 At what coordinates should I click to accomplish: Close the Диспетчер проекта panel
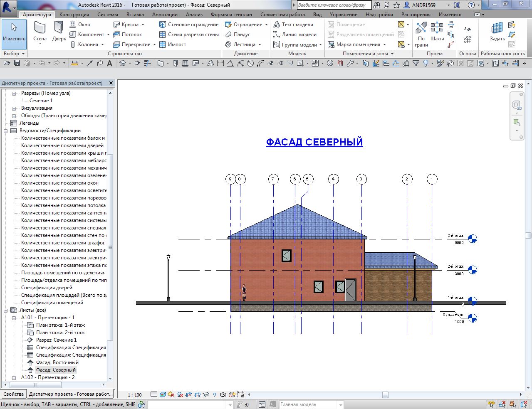pos(111,83)
